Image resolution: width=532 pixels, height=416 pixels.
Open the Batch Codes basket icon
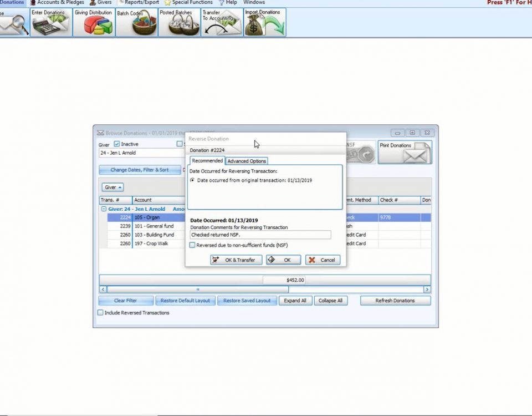click(136, 23)
